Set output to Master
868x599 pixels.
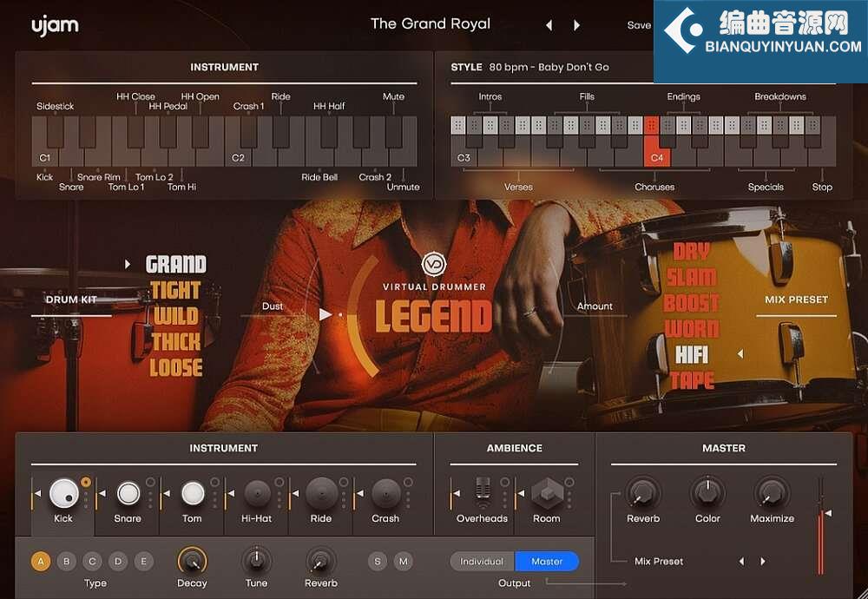click(x=547, y=562)
